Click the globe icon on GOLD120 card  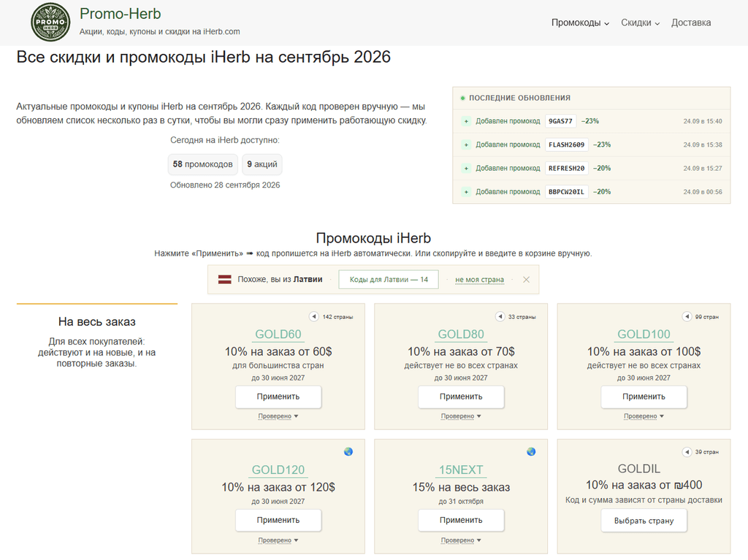pos(348,451)
